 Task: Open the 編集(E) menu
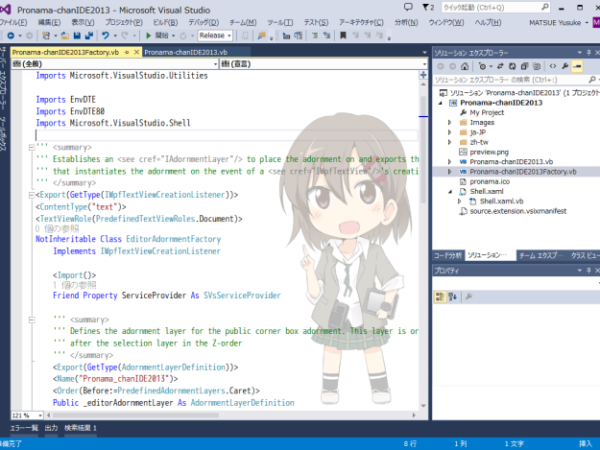[x=49, y=22]
